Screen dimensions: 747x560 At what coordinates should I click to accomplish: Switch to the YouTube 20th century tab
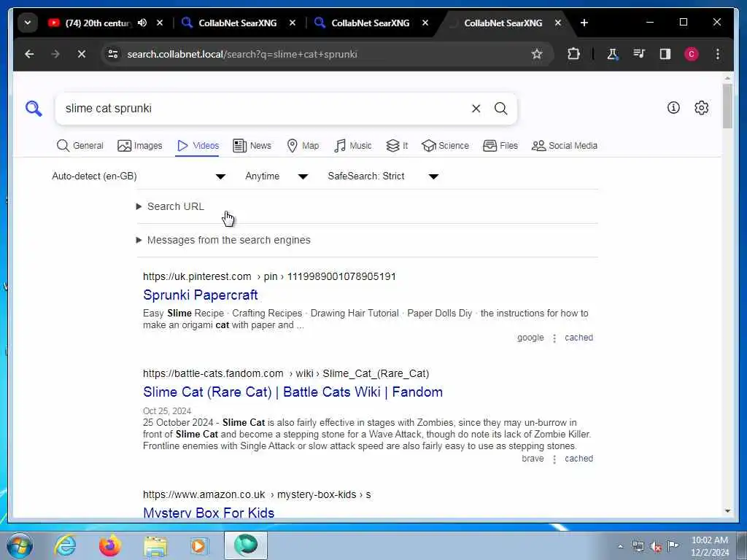click(98, 23)
